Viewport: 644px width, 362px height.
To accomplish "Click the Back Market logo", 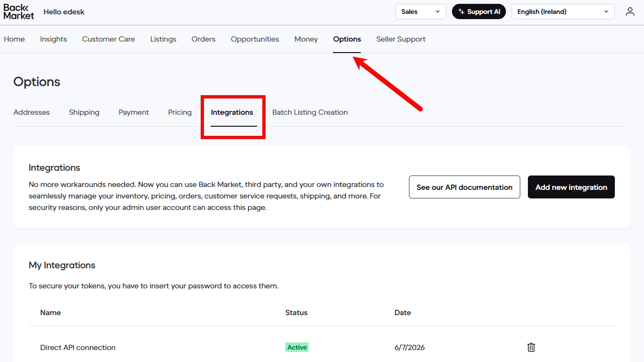I will 19,11.
